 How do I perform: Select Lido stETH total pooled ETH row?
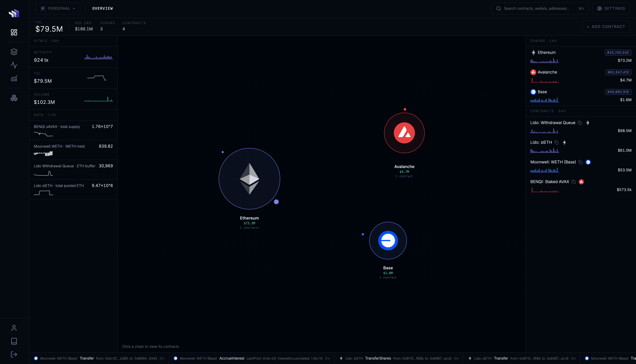coord(73,189)
